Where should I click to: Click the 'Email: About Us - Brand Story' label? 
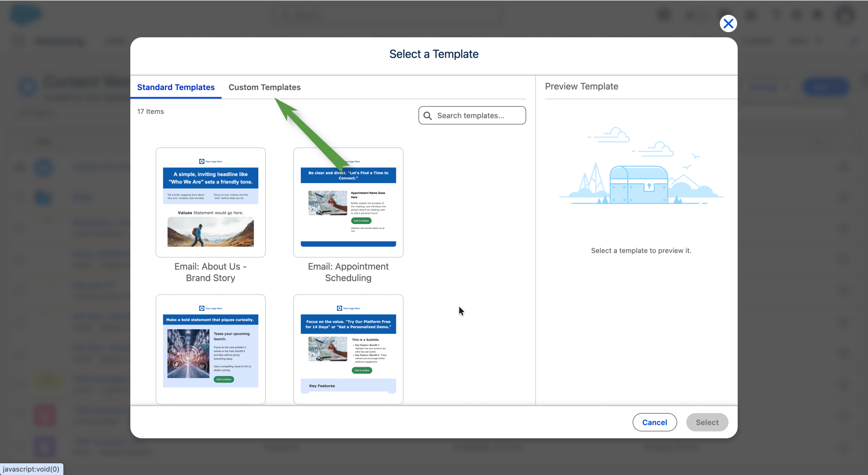point(211,272)
